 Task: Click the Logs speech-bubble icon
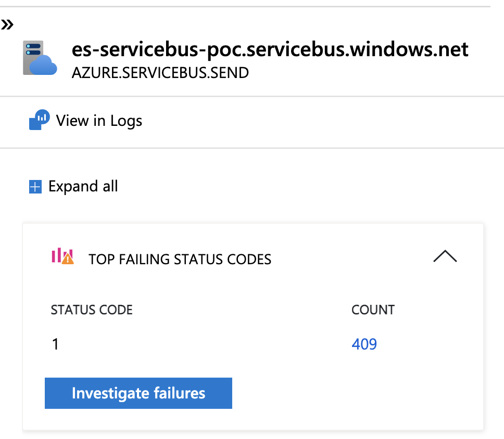pyautogui.click(x=39, y=120)
